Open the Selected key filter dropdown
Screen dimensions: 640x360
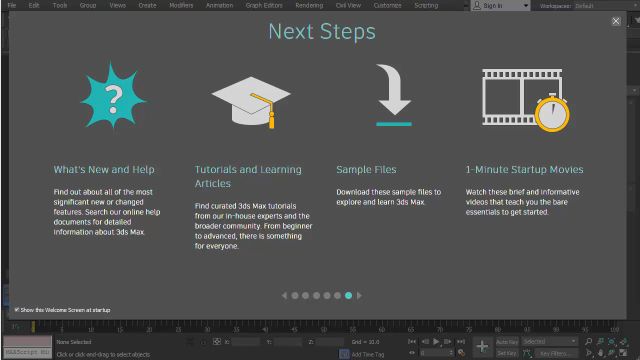pyautogui.click(x=550, y=341)
